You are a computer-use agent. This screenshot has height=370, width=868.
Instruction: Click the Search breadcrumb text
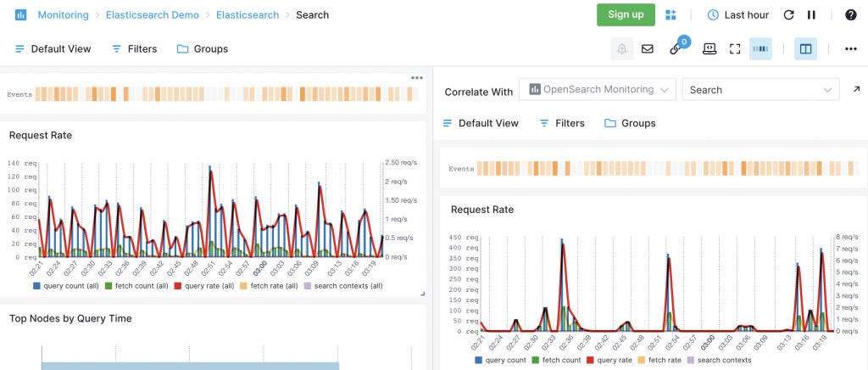pos(312,15)
